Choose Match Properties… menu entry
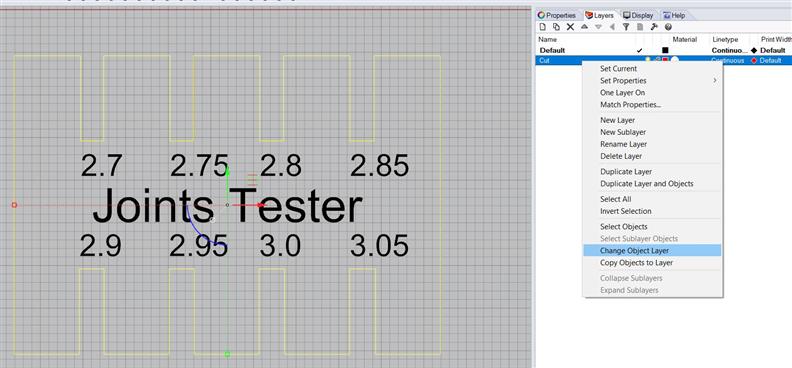 click(x=630, y=105)
